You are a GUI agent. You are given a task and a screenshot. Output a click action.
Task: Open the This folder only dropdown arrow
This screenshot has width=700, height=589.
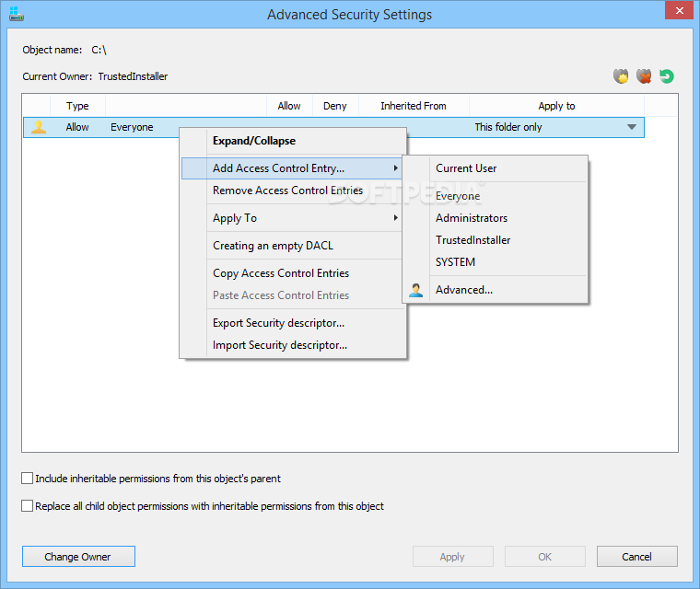[x=631, y=127]
